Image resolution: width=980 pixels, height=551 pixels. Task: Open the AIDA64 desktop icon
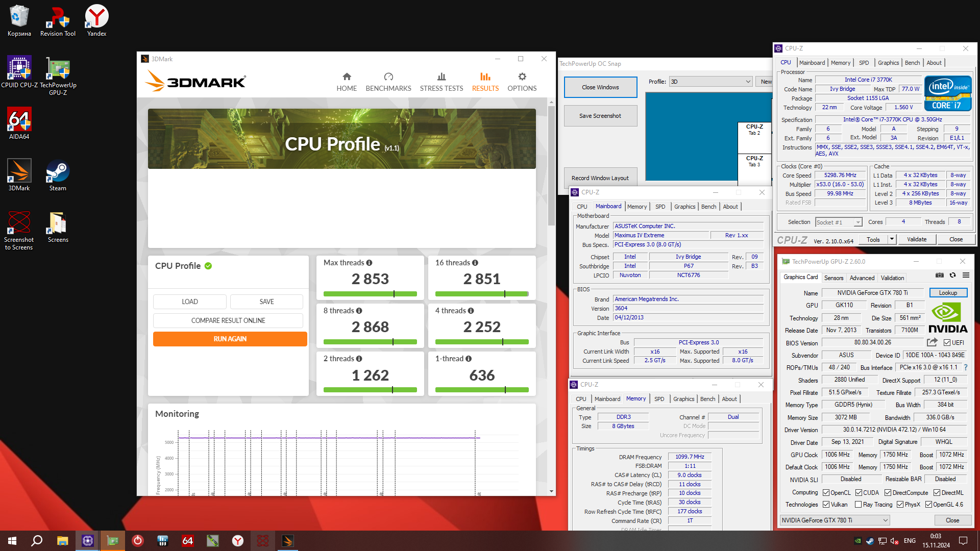point(19,123)
